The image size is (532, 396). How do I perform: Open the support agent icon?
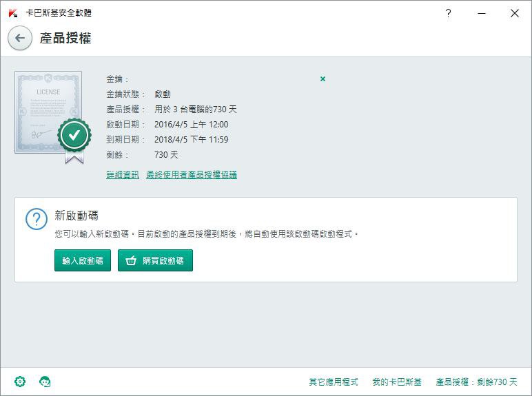(45, 382)
